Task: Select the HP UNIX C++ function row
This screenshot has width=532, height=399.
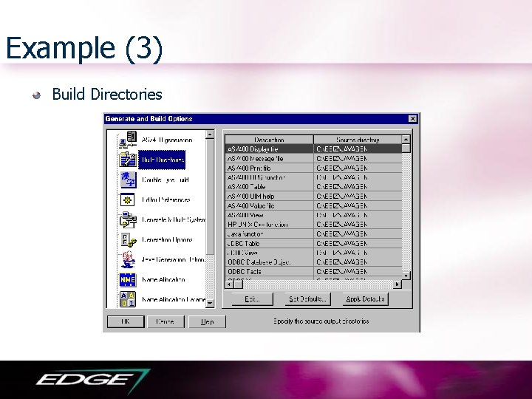Action: click(x=313, y=225)
